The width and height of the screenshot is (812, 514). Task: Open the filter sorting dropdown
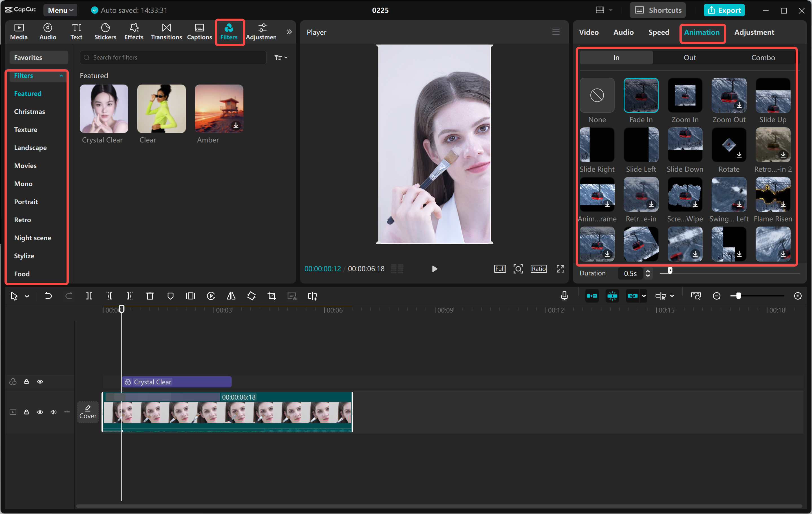point(281,57)
